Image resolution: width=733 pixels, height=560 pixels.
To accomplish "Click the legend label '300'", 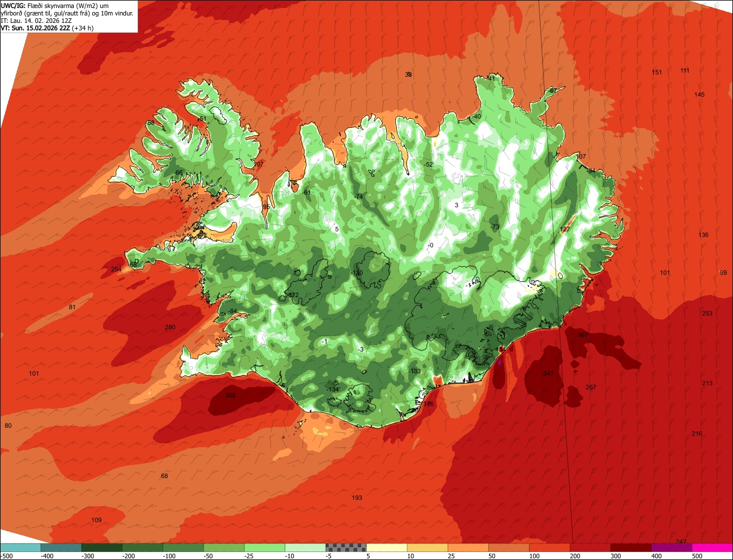I will 616,555.
